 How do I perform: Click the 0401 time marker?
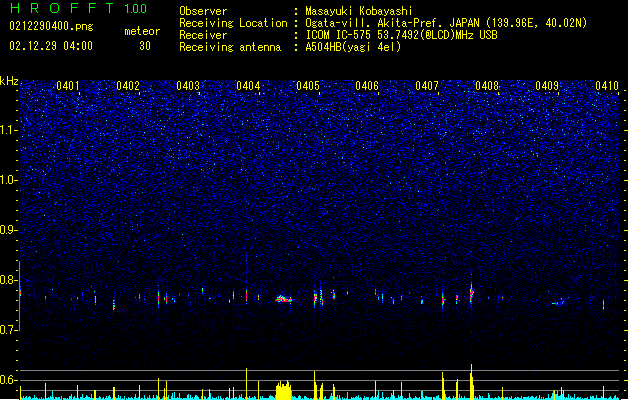point(68,85)
